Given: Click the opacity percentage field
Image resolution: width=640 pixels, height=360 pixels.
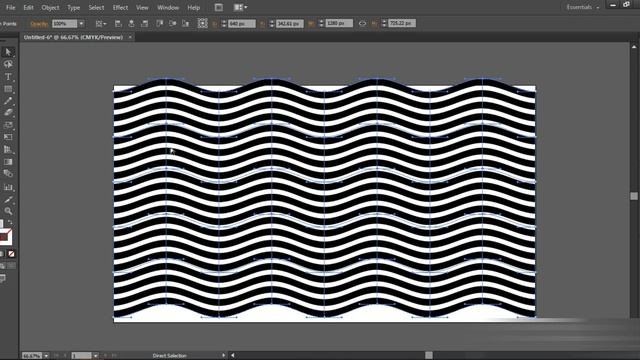Looking at the screenshot, I should point(64,24).
